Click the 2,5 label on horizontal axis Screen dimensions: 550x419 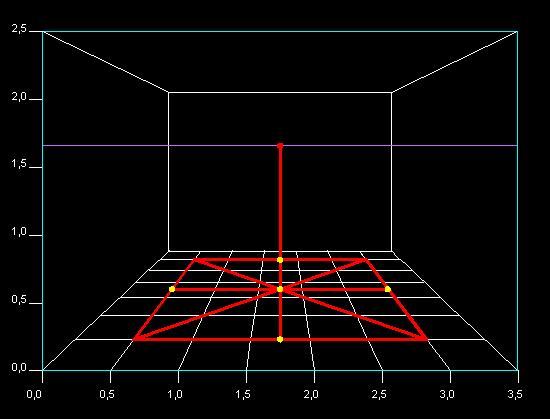379,394
